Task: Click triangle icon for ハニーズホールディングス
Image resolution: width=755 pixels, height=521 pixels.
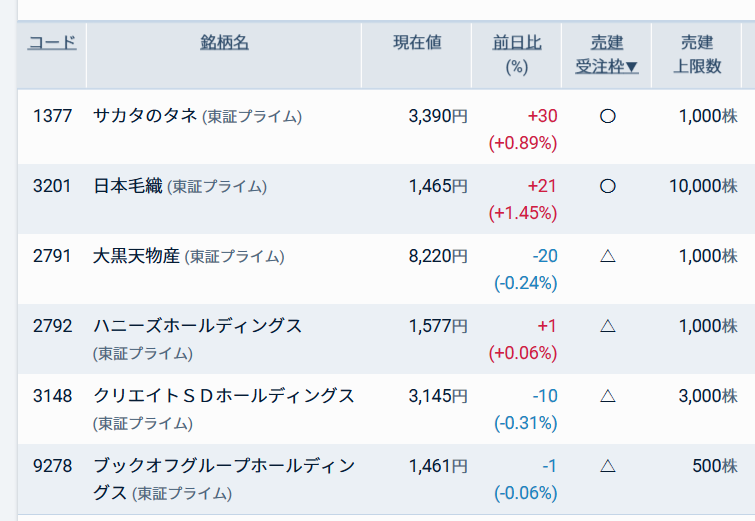Action: (607, 326)
